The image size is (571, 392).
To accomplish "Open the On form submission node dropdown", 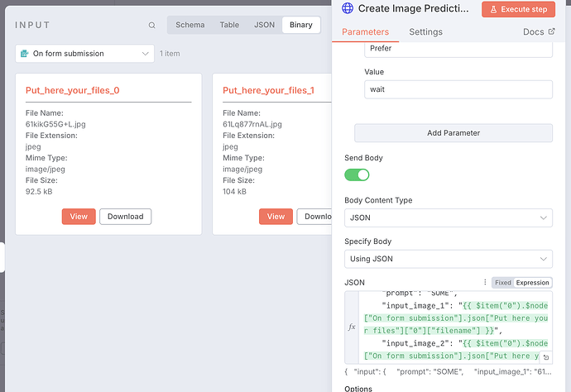I will pyautogui.click(x=84, y=54).
